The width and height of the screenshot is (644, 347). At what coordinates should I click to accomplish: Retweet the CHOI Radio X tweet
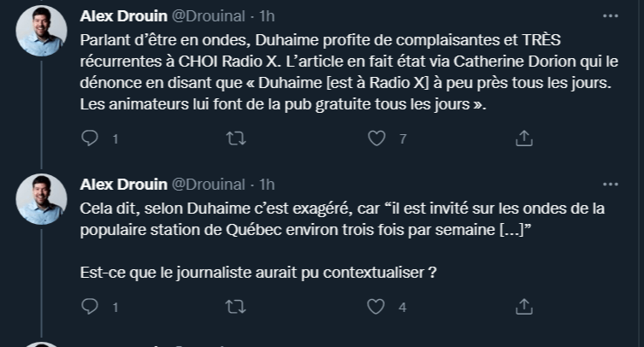232,138
